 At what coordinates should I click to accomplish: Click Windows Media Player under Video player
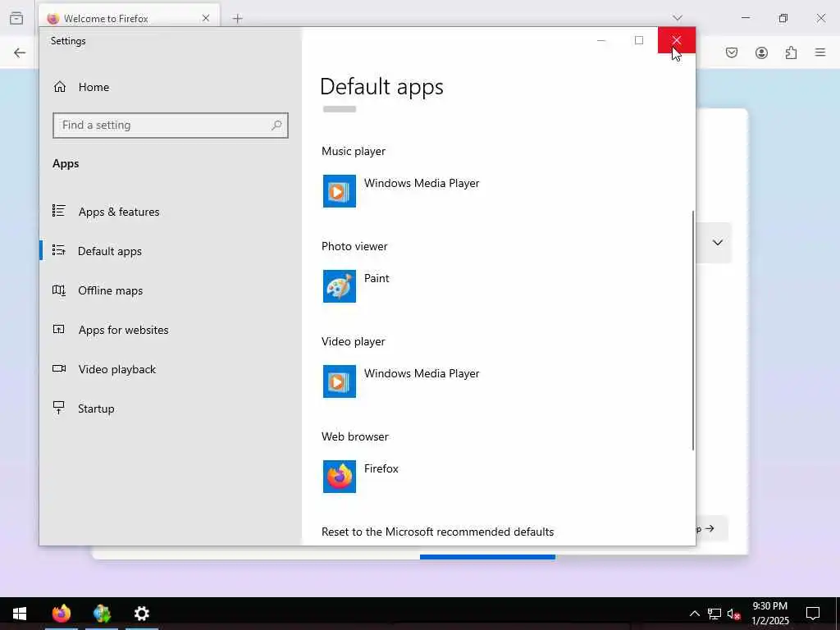click(422, 373)
